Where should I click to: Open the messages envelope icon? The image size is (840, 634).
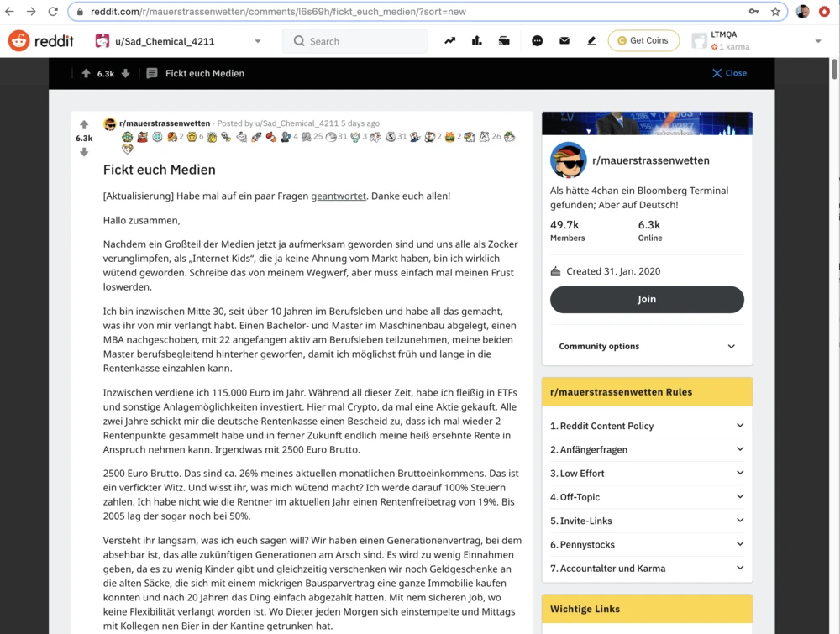tap(564, 40)
